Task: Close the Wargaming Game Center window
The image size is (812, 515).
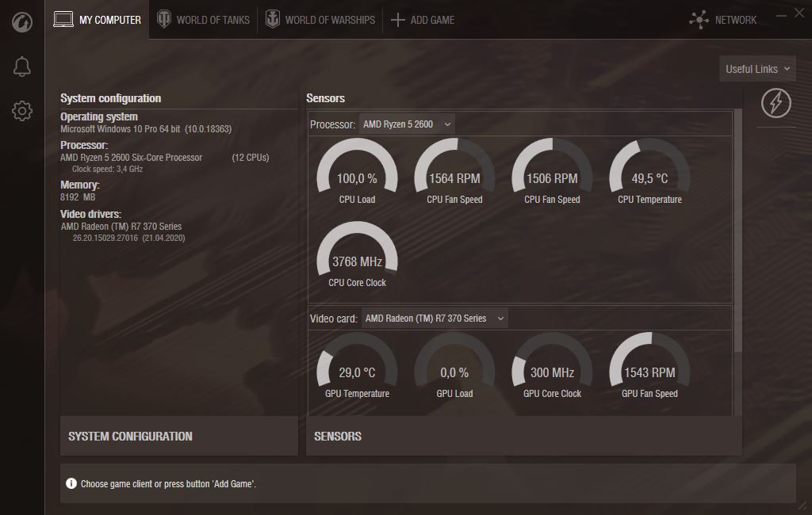Action: pyautogui.click(x=800, y=13)
